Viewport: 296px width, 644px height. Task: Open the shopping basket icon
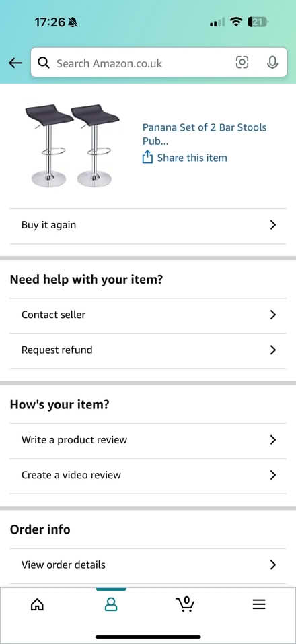(185, 604)
